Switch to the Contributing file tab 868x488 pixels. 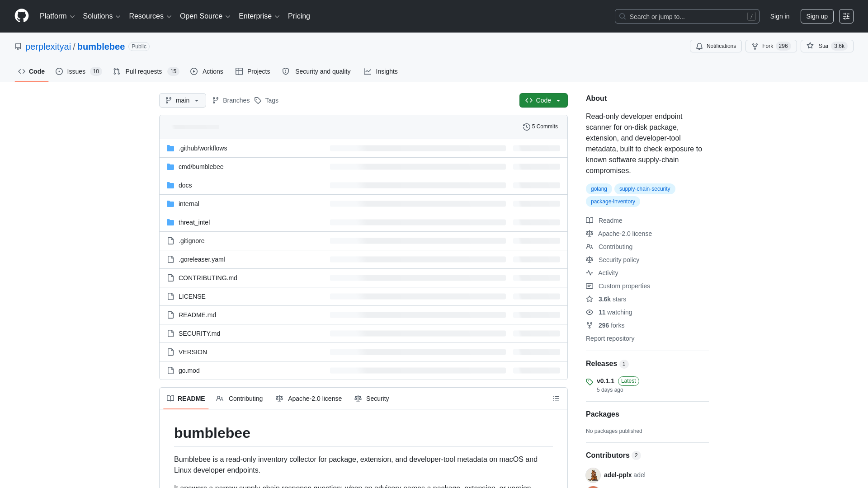pyautogui.click(x=240, y=399)
